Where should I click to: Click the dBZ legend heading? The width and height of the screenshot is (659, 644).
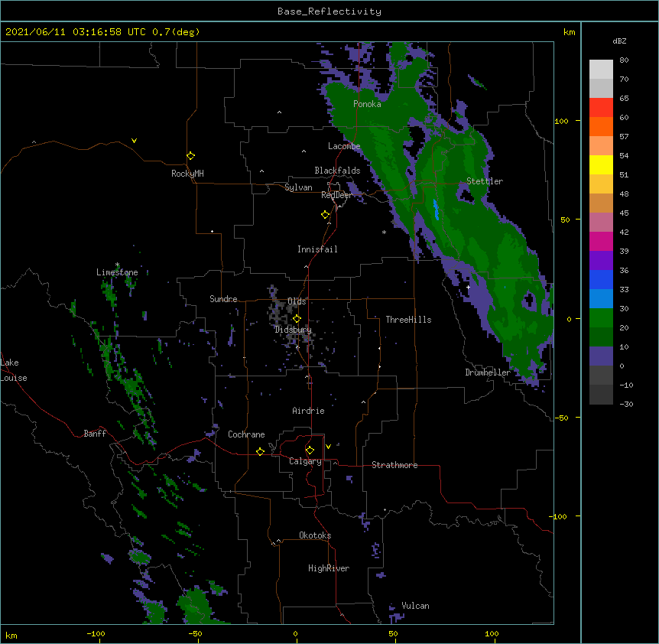(x=619, y=41)
